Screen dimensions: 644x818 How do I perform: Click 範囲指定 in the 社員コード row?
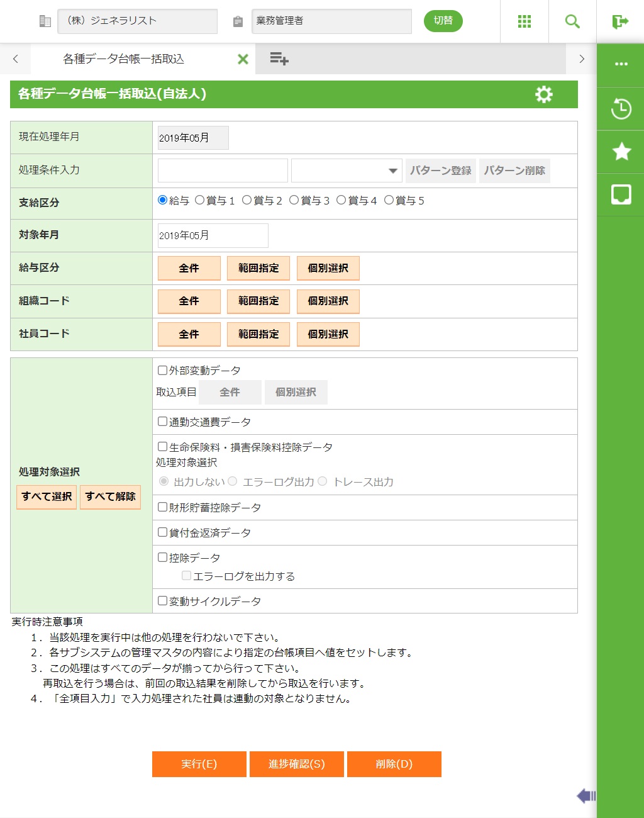coord(258,334)
